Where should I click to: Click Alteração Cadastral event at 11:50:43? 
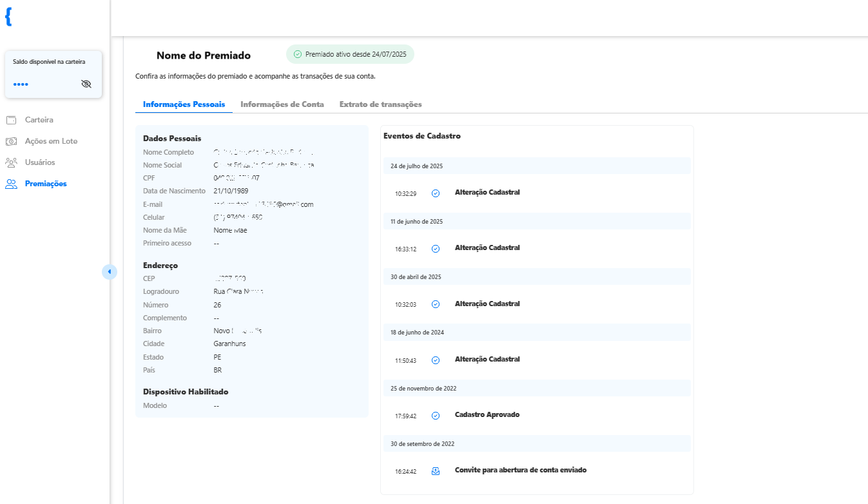tap(487, 359)
